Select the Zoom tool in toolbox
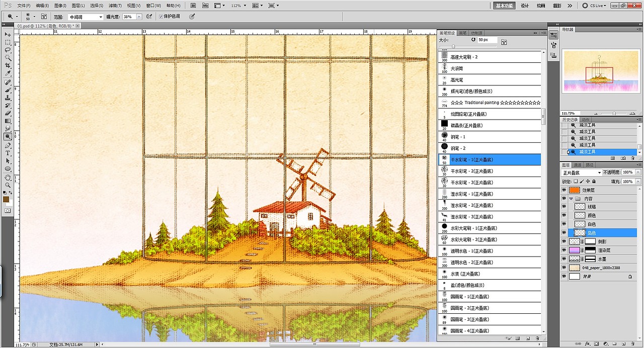The width and height of the screenshot is (644, 348). coord(8,185)
